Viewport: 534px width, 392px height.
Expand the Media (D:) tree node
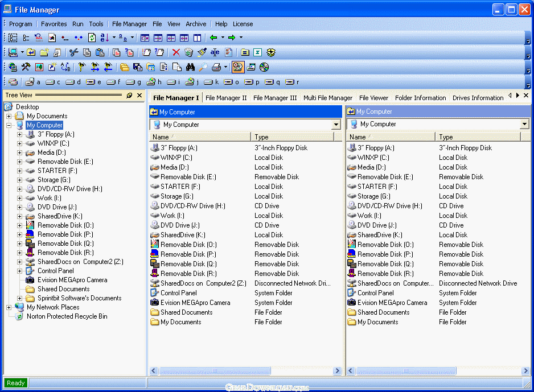20,153
